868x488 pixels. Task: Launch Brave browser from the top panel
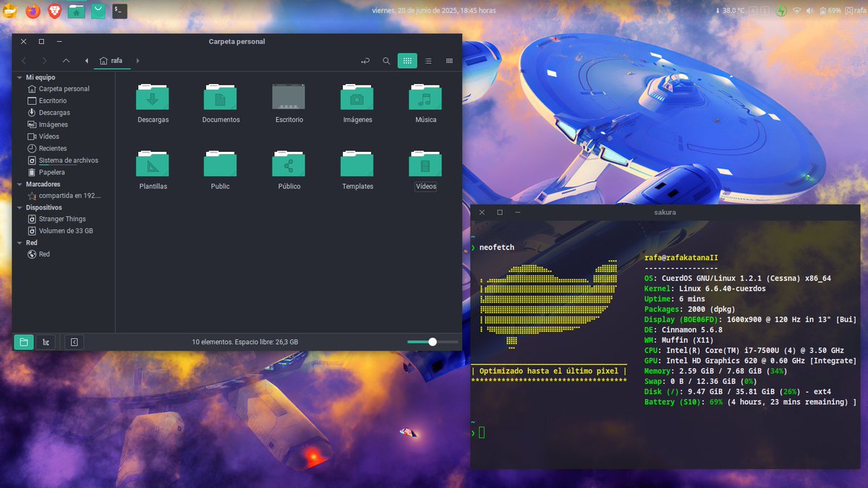(x=54, y=11)
